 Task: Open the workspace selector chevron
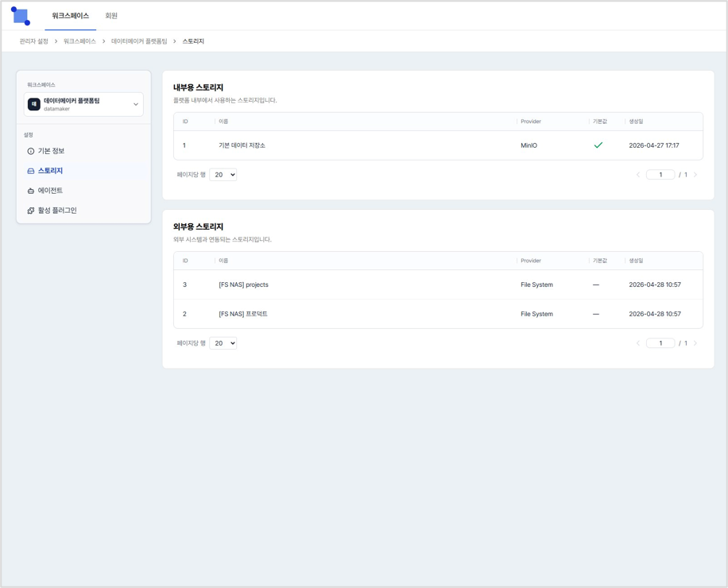point(136,104)
